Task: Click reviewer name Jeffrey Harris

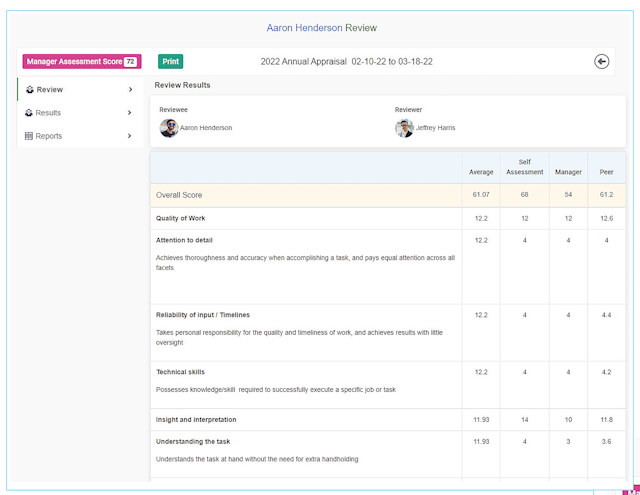Action: pos(436,128)
